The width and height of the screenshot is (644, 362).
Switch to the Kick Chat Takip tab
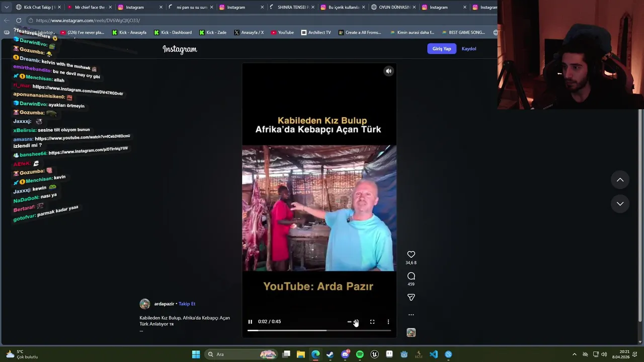37,7
